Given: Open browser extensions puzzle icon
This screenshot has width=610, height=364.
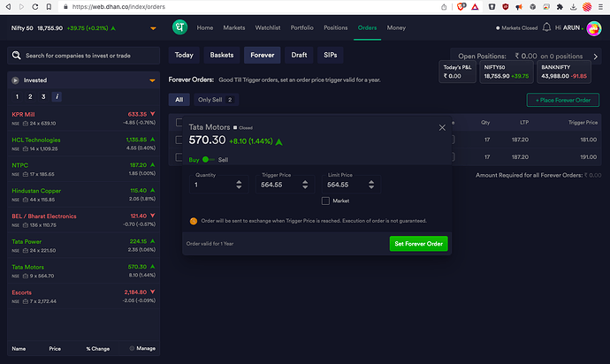Looking at the screenshot, I should [560, 6].
